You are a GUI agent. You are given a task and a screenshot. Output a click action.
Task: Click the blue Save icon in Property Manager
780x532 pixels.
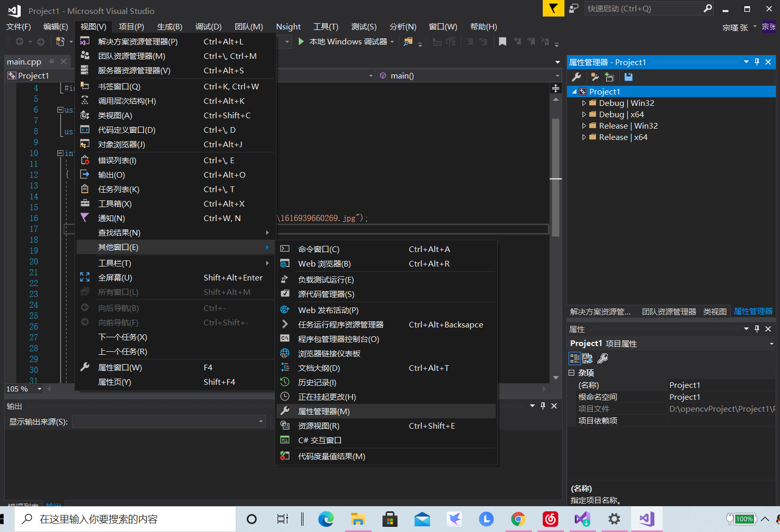[629, 77]
